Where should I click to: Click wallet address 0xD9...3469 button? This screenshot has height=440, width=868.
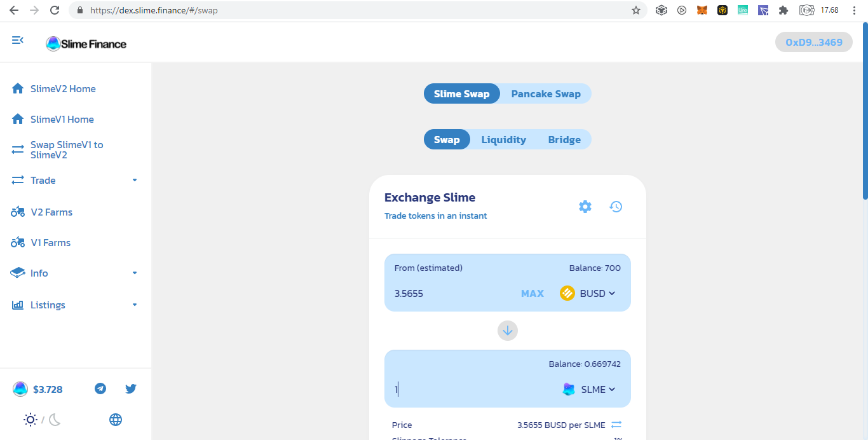point(814,43)
